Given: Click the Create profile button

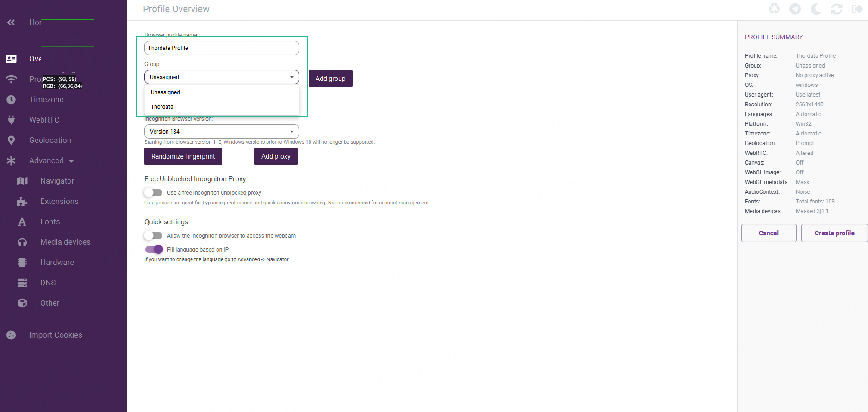Looking at the screenshot, I should (834, 233).
